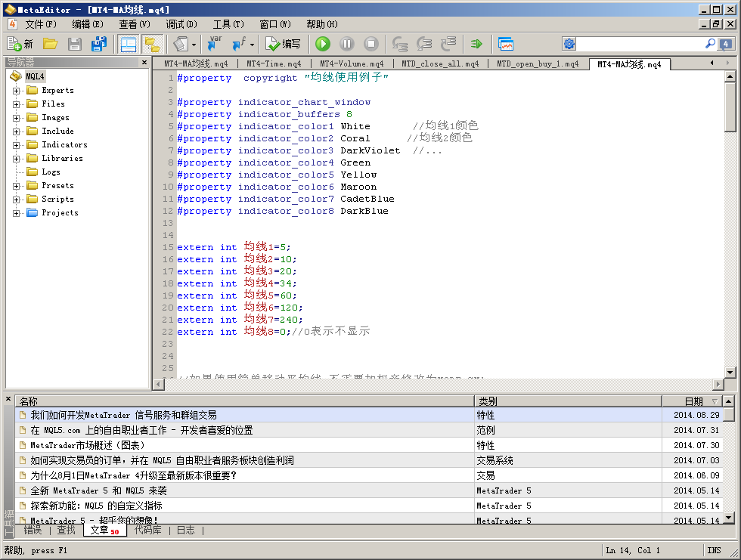Open the trading terminal chart icon
741x560 pixels.
coord(506,45)
